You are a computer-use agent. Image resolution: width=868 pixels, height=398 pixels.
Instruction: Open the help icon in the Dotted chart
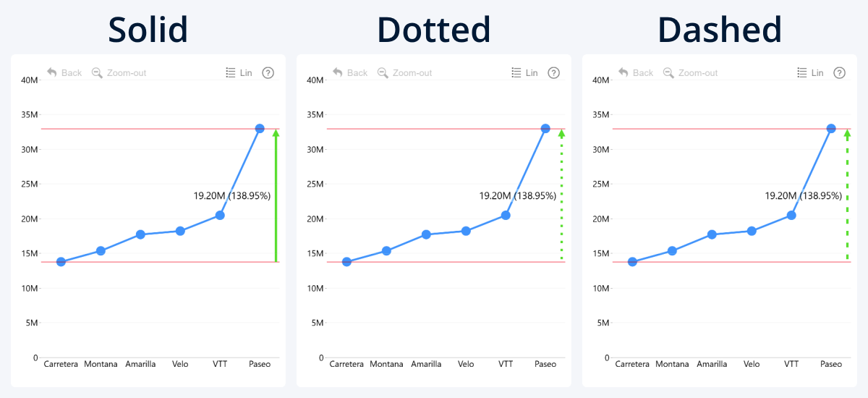tap(553, 72)
